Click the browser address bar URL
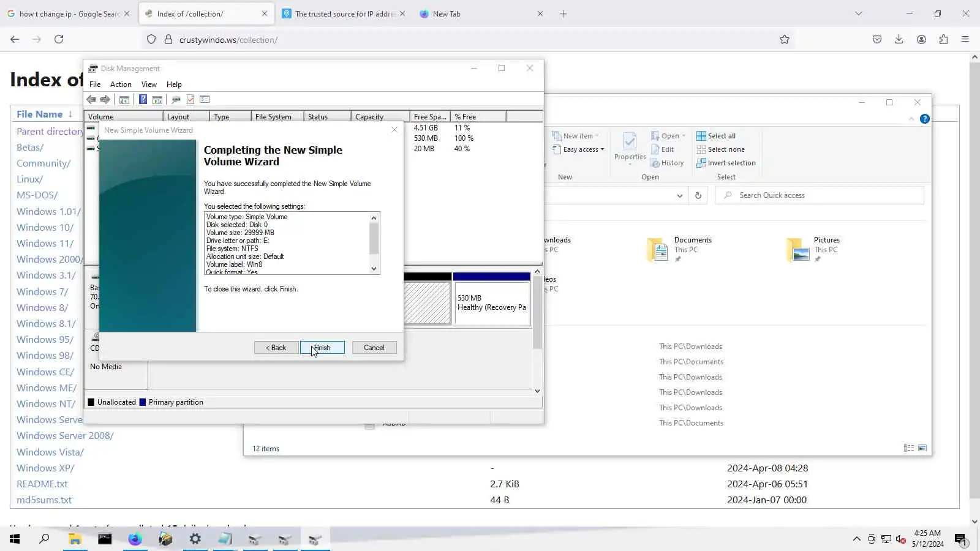The width and height of the screenshot is (980, 551). click(x=228, y=40)
